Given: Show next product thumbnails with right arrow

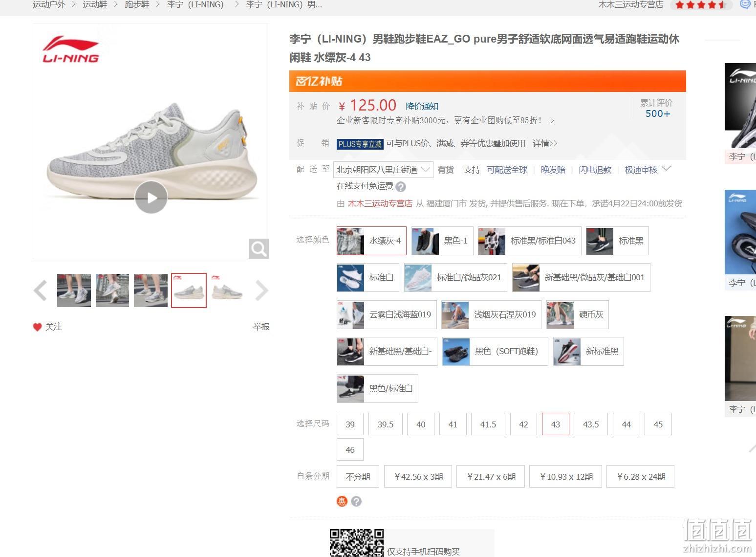Looking at the screenshot, I should [x=262, y=290].
